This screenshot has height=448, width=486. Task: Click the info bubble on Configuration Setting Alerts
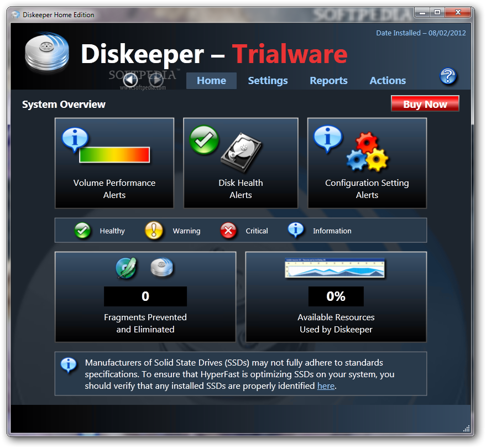[x=328, y=139]
